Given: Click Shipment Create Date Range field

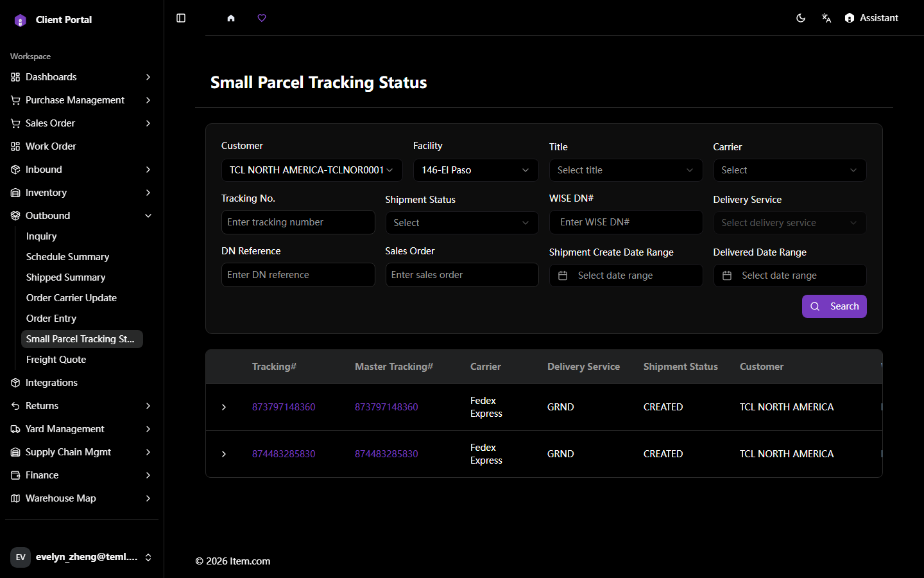Looking at the screenshot, I should (626, 276).
